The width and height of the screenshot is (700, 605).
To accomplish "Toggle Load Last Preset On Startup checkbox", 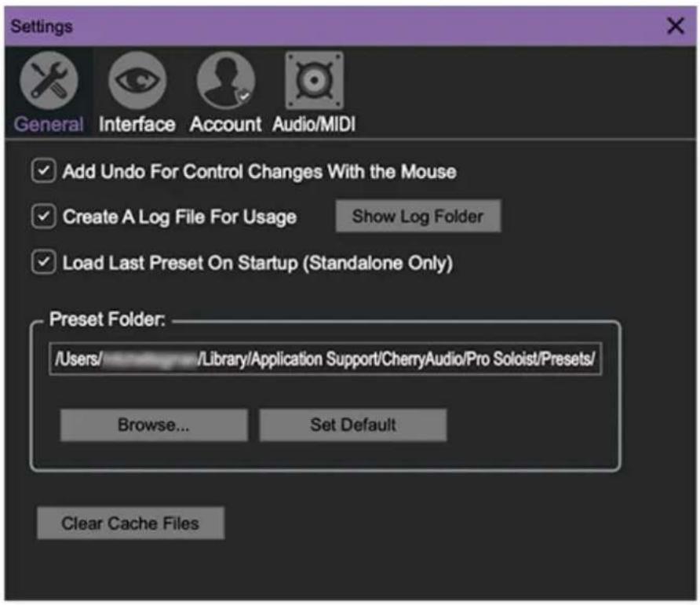I will click(44, 262).
